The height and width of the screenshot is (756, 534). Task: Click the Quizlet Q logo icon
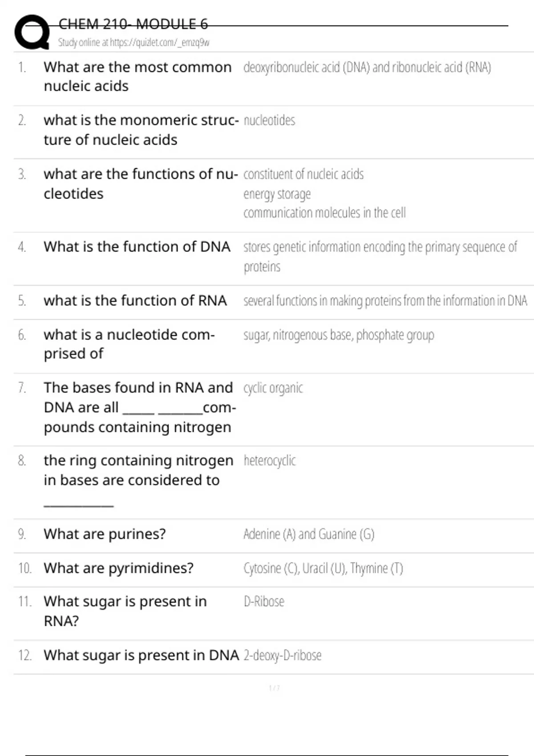[x=32, y=32]
